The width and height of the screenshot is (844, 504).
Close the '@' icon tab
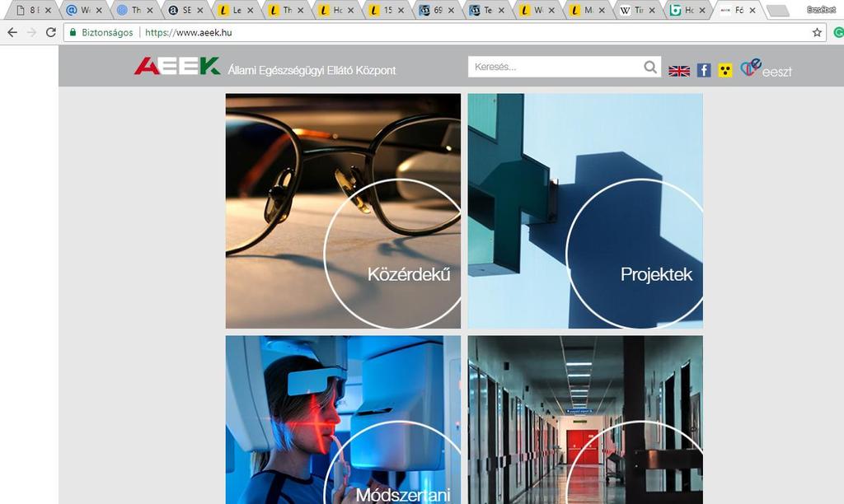coord(99,10)
